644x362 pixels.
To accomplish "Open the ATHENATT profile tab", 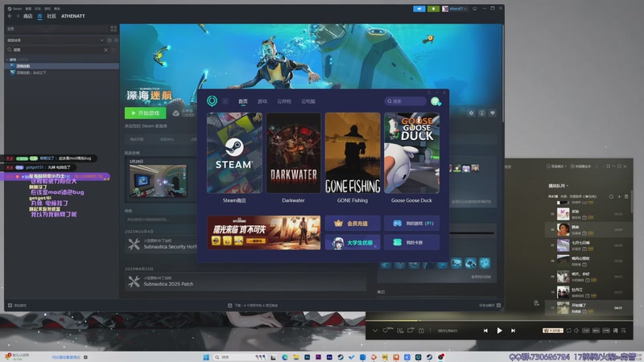I will (73, 16).
